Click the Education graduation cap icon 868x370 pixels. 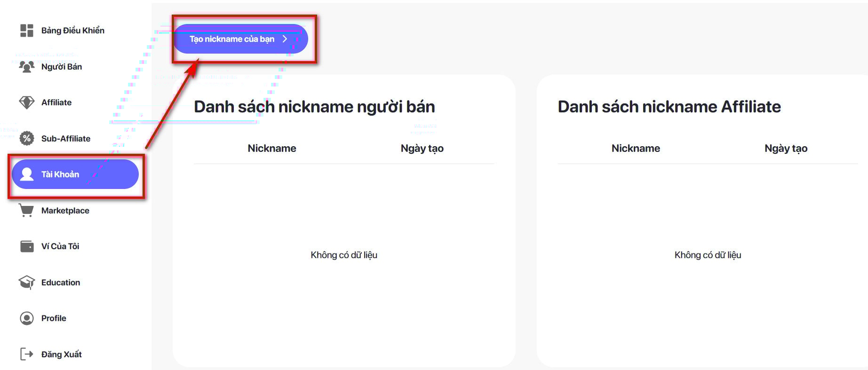click(26, 282)
